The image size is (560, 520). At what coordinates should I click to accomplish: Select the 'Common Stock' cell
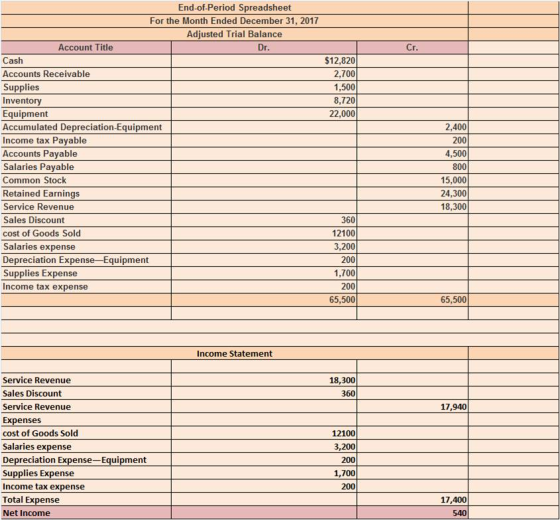pos(86,180)
